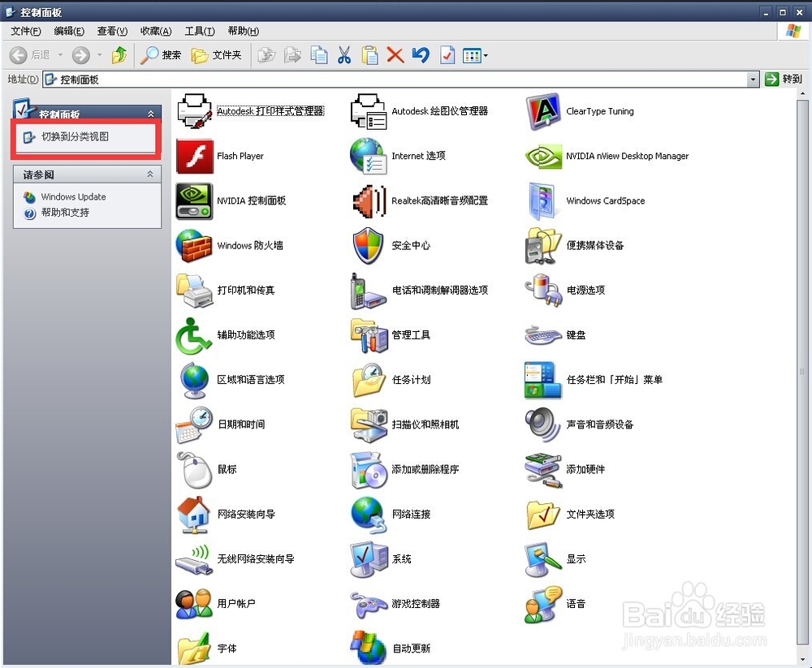The height and width of the screenshot is (668, 812).
Task: Open 字体 fonts folder icon
Action: [194, 649]
